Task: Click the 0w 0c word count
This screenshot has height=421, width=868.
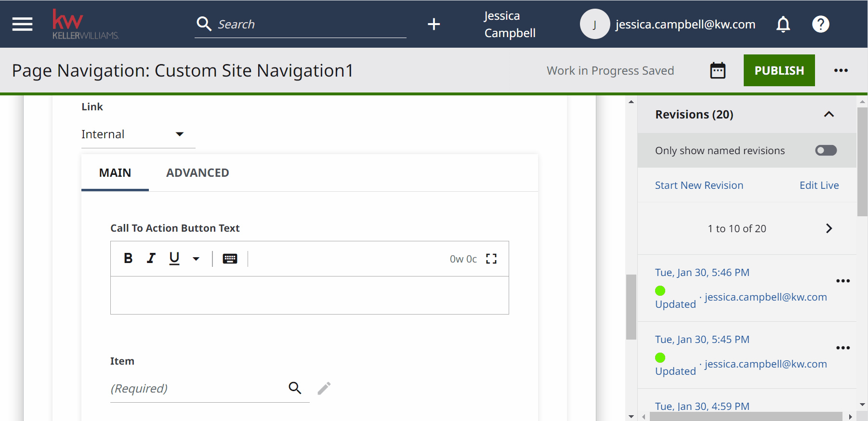Action: (x=463, y=259)
